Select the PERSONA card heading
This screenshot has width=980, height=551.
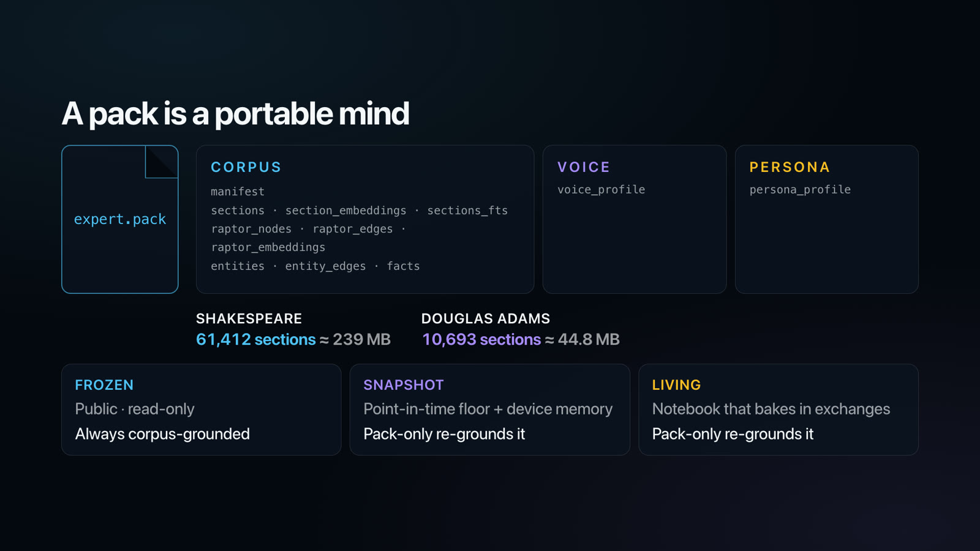coord(790,167)
